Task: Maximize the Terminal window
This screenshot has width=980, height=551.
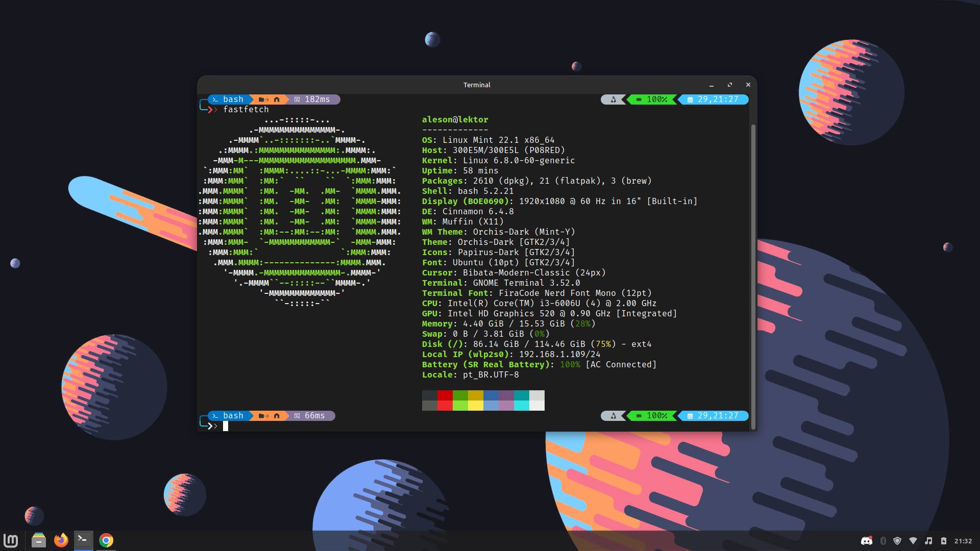Action: click(x=730, y=85)
